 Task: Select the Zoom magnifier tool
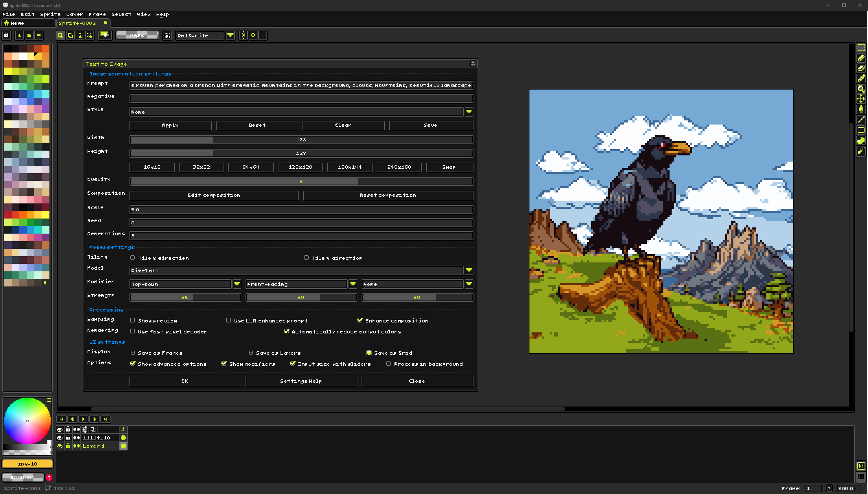[x=861, y=89]
